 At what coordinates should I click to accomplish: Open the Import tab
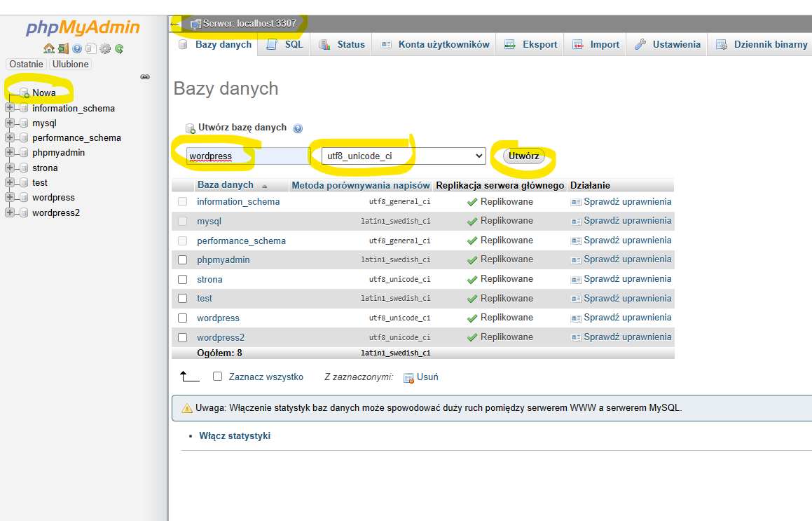point(596,45)
